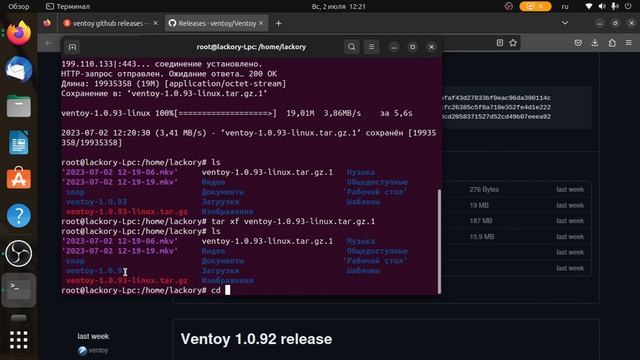This screenshot has width=640, height=360.
Task: Open Firefox from the Ubuntu dock
Action: pyautogui.click(x=18, y=33)
